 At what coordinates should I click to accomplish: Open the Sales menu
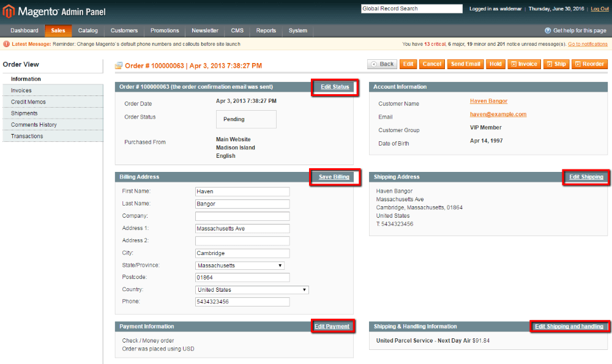(58, 31)
